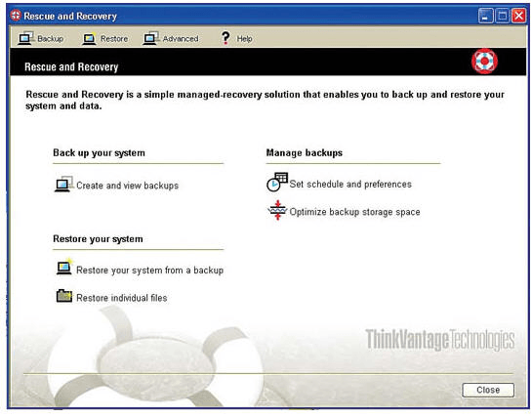The height and width of the screenshot is (417, 532).
Task: Minimize the Rescue and Recovery window
Action: [485, 16]
